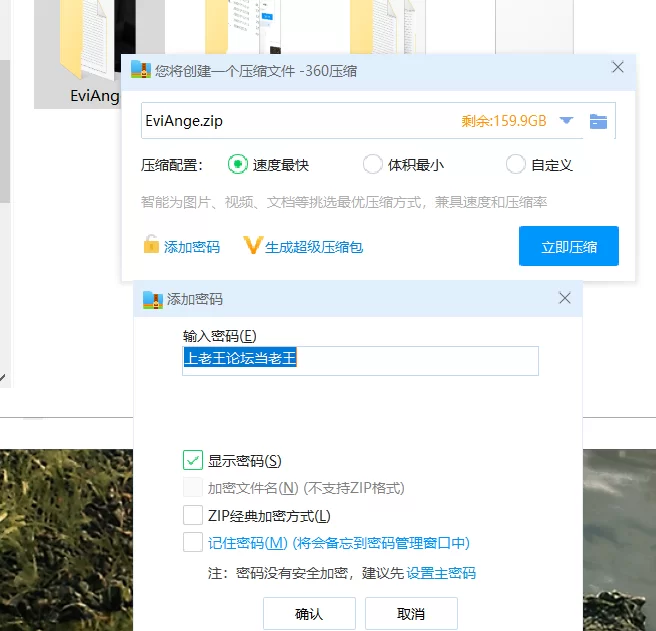Click the 360压缩 app icon in compression dialog title
The height and width of the screenshot is (631, 656).
point(141,69)
